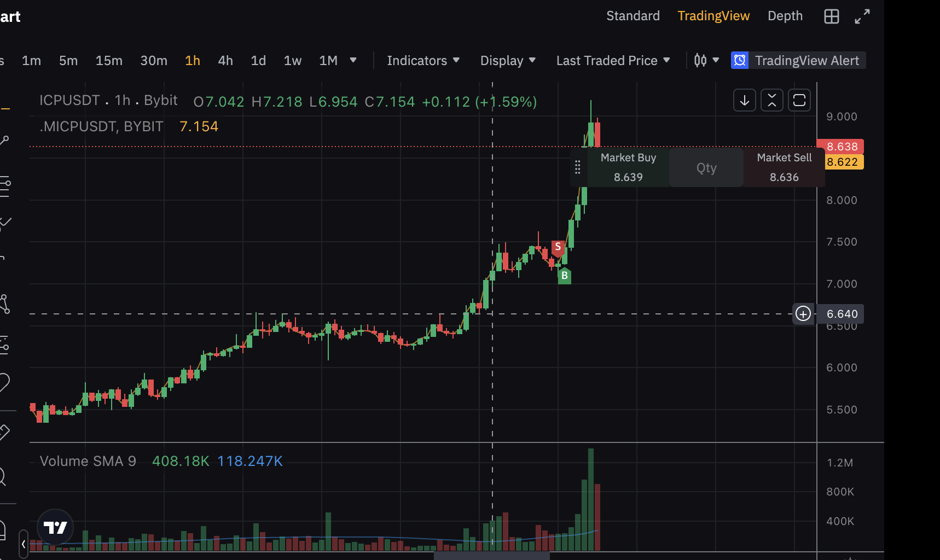Click Market Buy at 8.639
This screenshot has width=940, height=560.
point(628,167)
